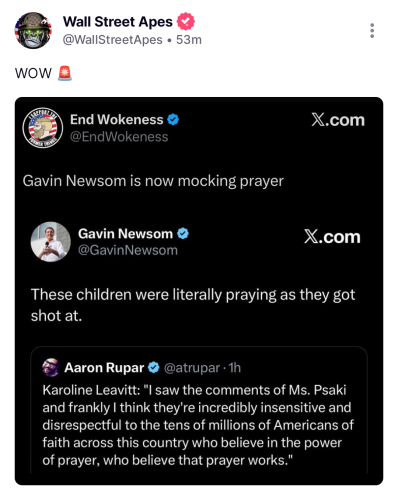Image resolution: width=398 pixels, height=500 pixels.
Task: Click the Wall Street Apes gorilla avatar
Action: (33, 31)
